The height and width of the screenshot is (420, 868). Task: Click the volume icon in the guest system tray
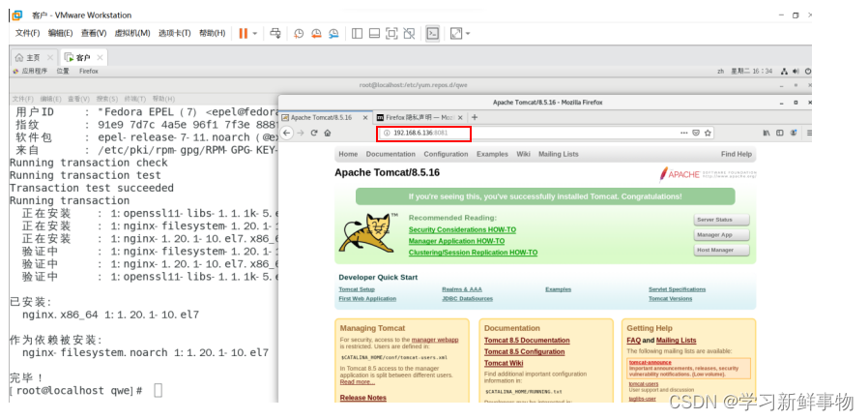tap(796, 71)
